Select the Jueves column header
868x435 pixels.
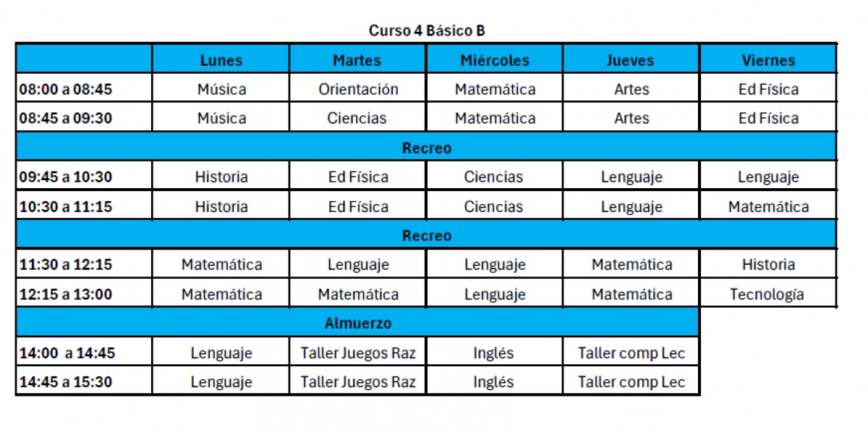(x=631, y=59)
